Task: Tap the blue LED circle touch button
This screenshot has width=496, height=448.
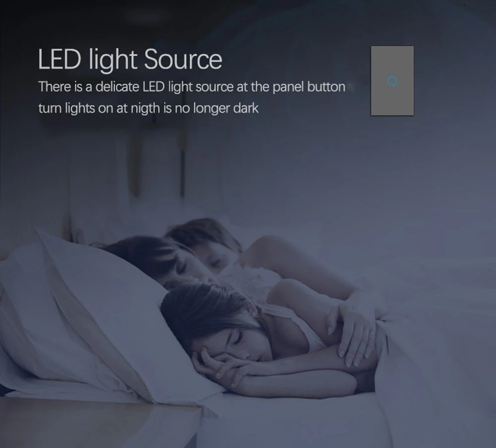Action: pyautogui.click(x=392, y=81)
